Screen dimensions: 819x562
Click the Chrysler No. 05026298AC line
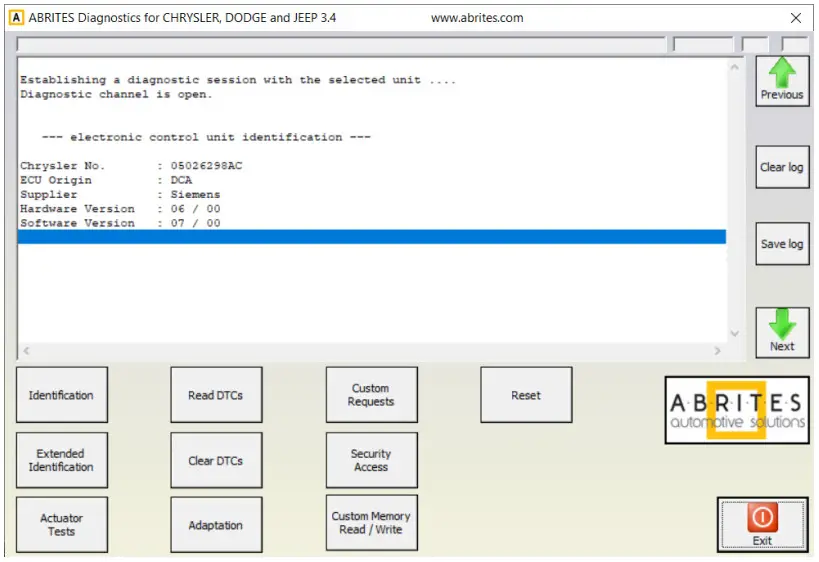coord(131,166)
